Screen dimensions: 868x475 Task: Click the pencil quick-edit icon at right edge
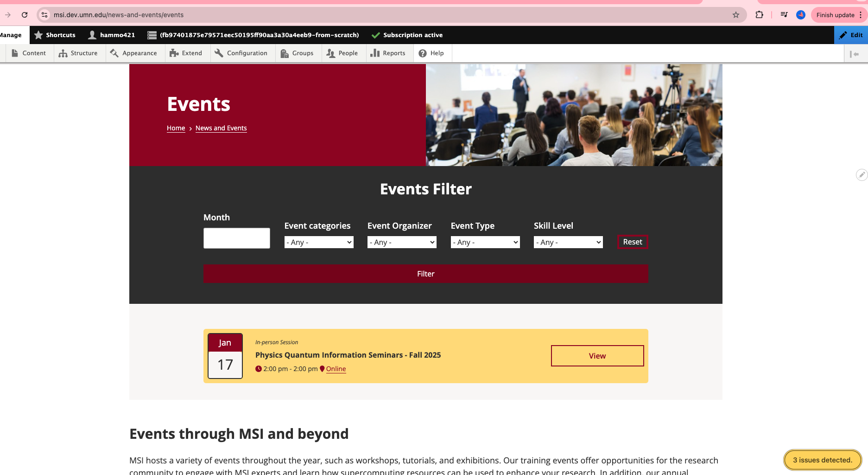coord(861,175)
